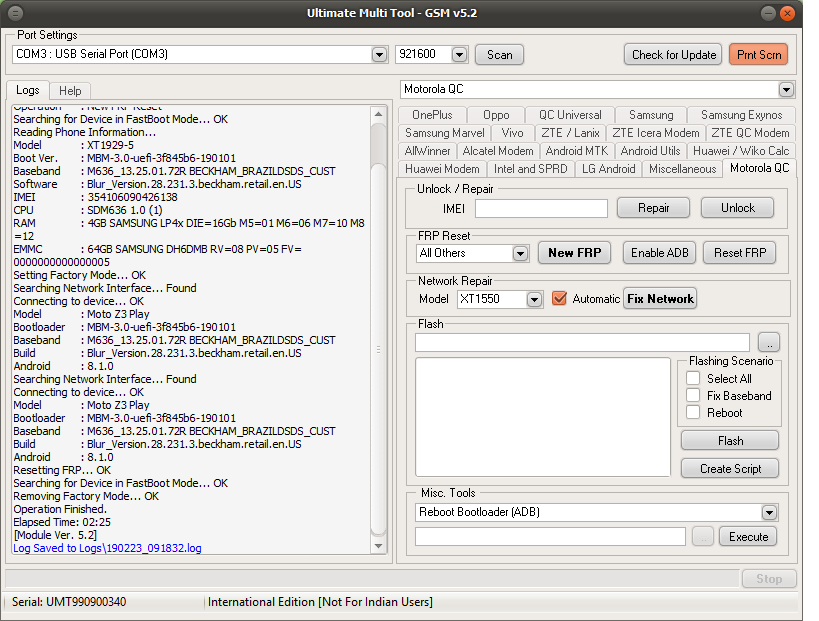Open the Vivo tab

tap(512, 133)
